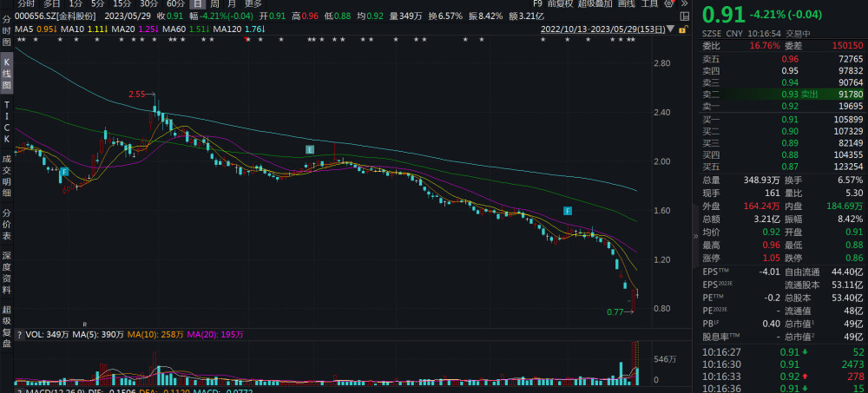Open 超级叠加 overlay option

595,3
